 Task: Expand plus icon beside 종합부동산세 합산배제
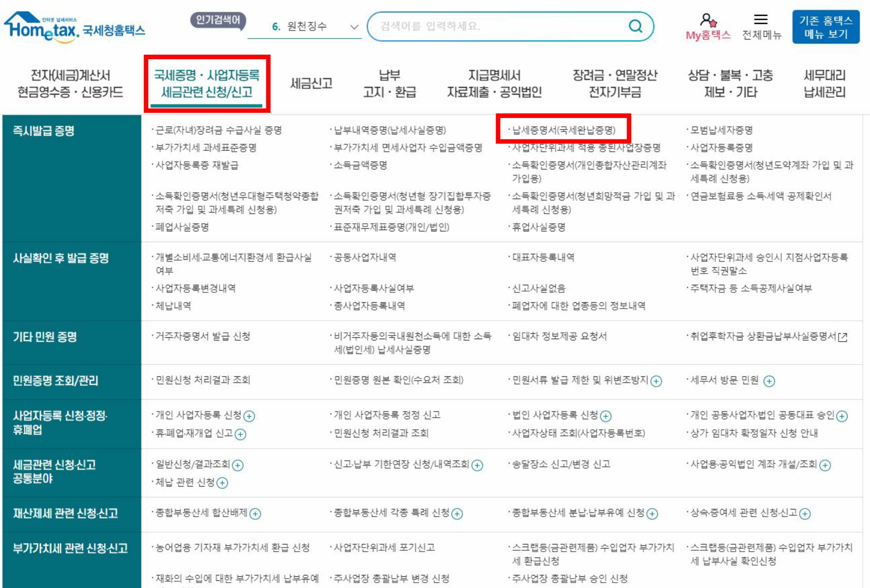pos(255,514)
